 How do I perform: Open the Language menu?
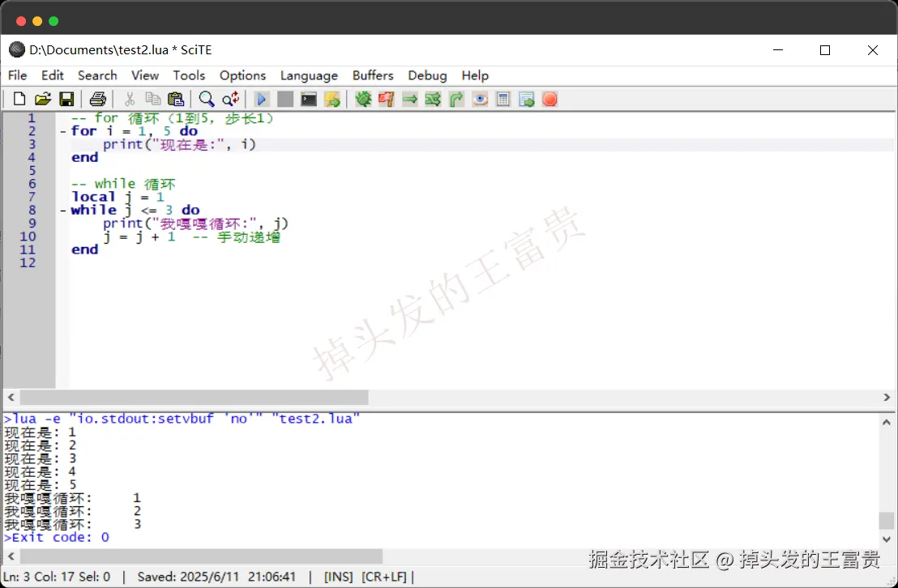tap(309, 75)
